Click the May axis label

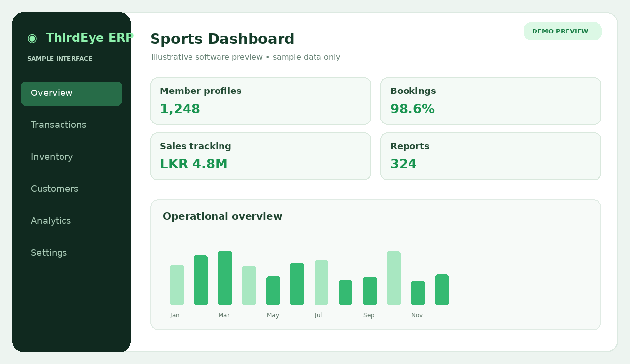(x=273, y=315)
